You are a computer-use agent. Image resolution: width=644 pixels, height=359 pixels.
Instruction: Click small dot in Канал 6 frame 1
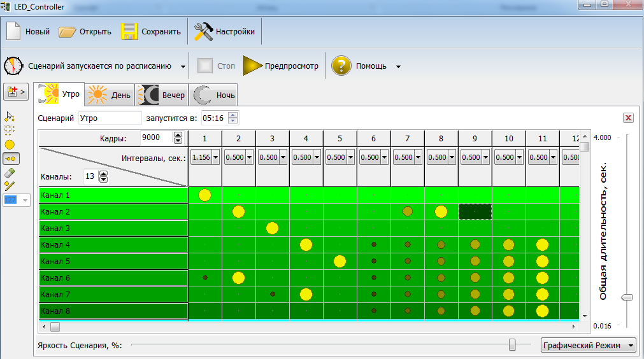click(205, 278)
